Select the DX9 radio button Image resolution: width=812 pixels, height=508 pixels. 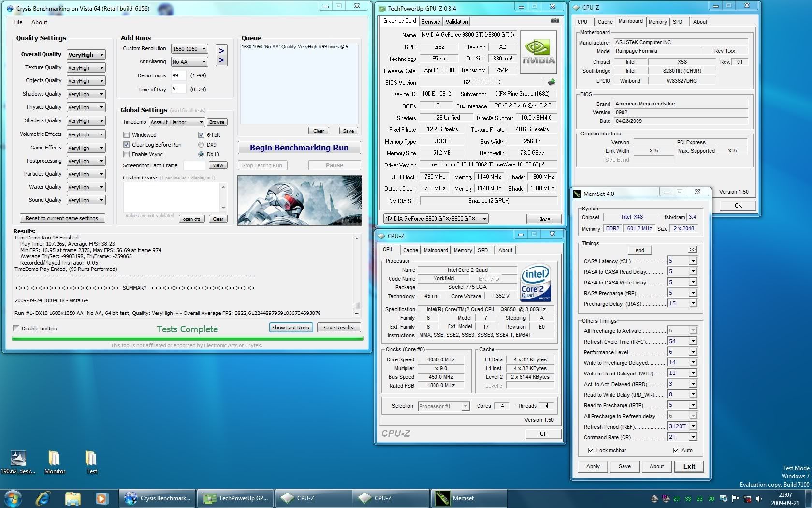pos(201,145)
